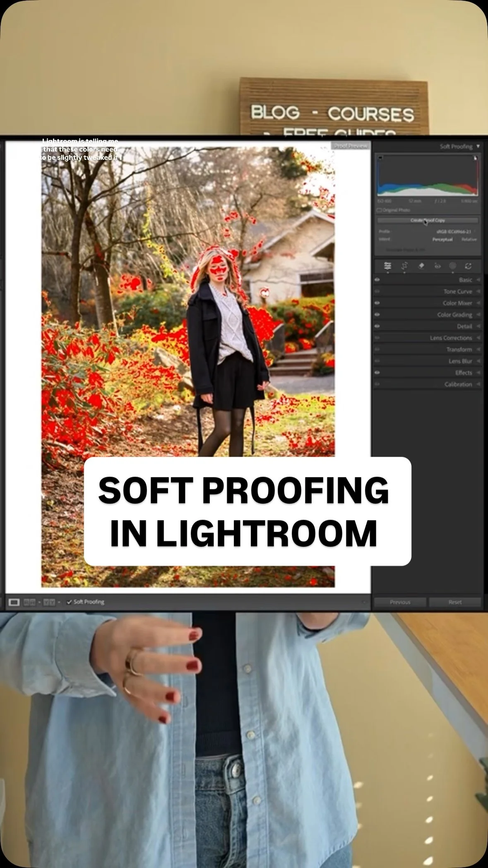This screenshot has width=488, height=868.
Task: Expand the Effects panel arrow
Action: click(x=478, y=373)
